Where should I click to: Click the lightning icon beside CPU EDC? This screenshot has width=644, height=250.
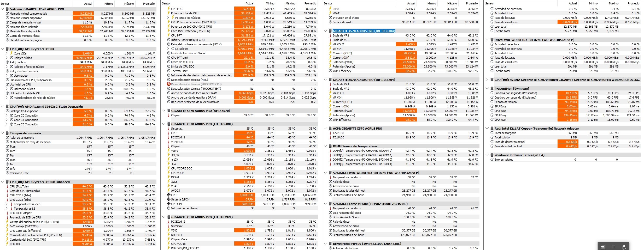tap(169, 9)
